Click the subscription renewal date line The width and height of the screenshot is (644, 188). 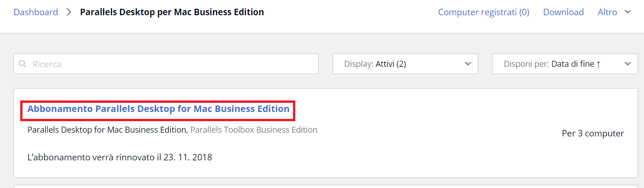click(x=120, y=157)
